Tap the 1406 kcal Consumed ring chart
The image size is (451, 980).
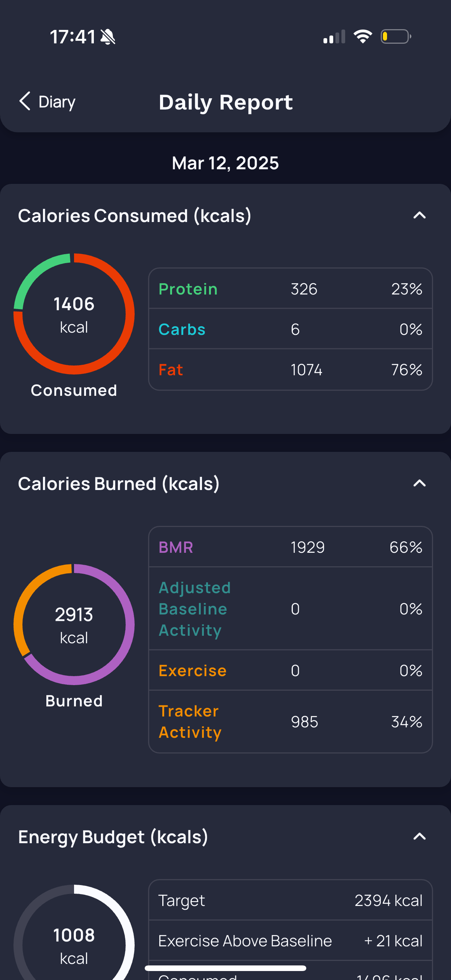[x=74, y=314]
